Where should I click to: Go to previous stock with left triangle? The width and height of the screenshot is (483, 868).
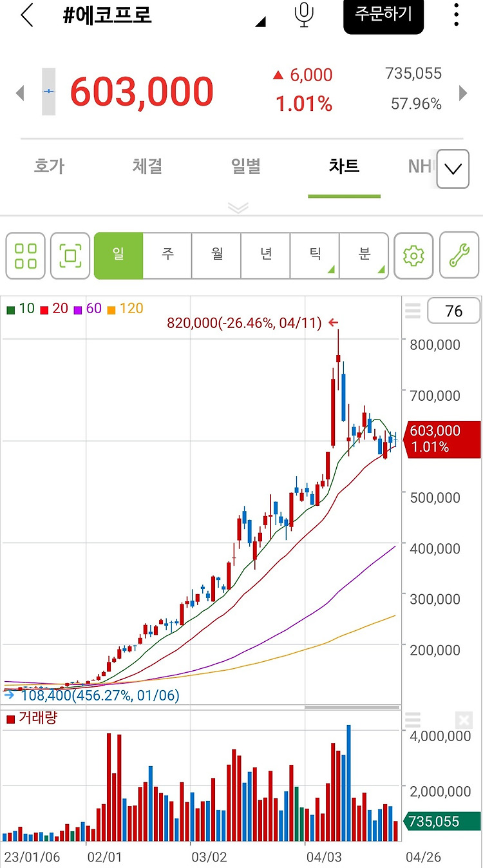pos(20,93)
